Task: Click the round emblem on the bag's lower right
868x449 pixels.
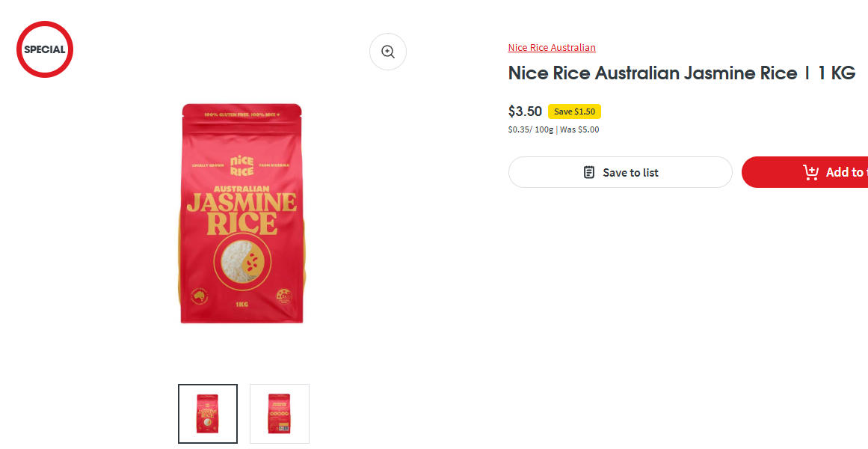Action: [x=284, y=296]
